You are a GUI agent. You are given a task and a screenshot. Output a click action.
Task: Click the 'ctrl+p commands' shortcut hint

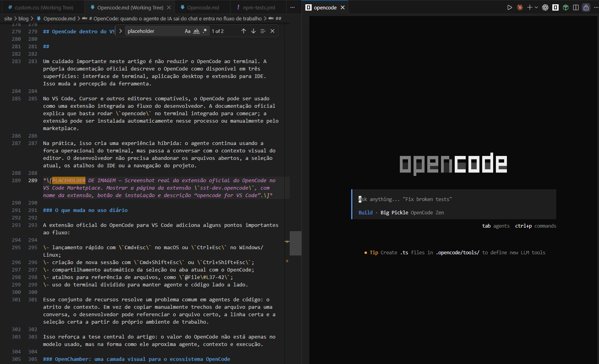[x=535, y=226]
